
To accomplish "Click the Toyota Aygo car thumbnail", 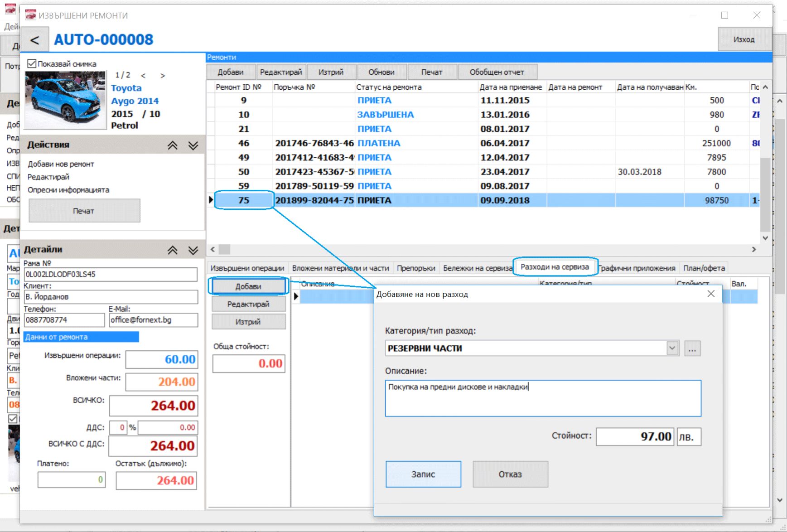I will coord(65,100).
